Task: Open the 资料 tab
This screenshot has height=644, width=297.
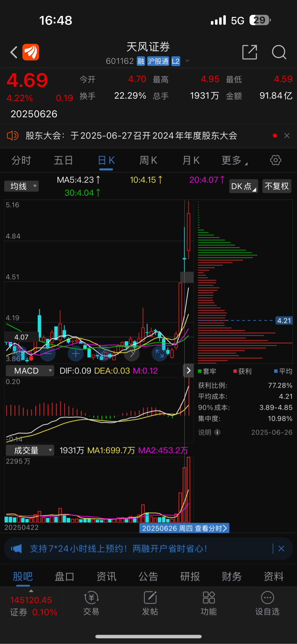Action: [273, 576]
